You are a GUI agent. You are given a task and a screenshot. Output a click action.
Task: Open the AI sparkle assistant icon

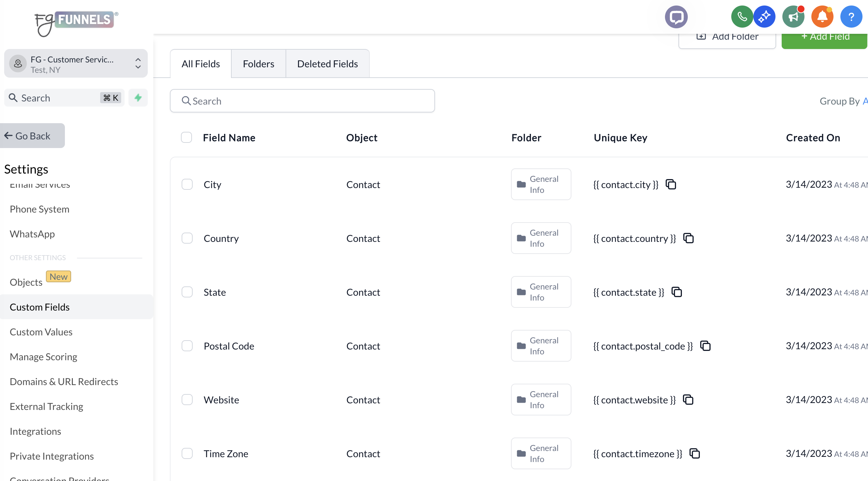(764, 17)
